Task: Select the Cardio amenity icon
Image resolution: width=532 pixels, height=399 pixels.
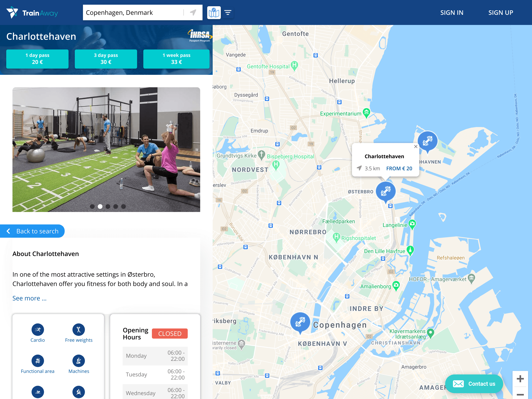Action: [38, 329]
